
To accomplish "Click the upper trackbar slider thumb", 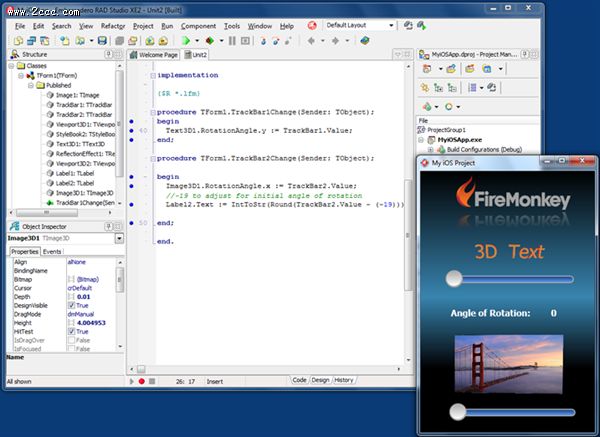I will (x=455, y=279).
